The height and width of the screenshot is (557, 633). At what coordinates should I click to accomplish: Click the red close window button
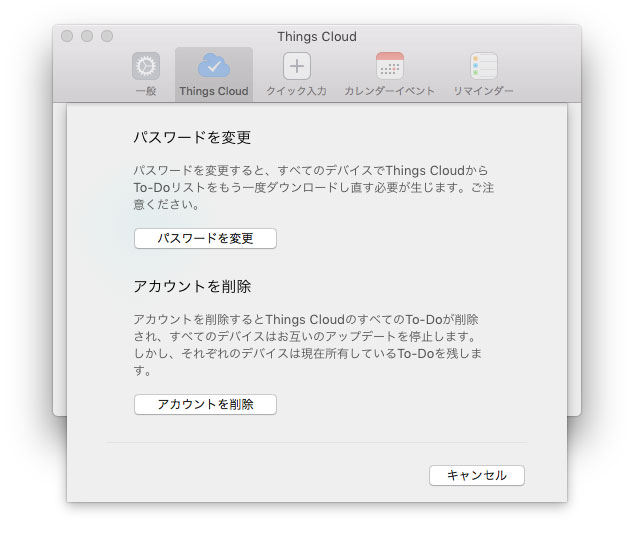(x=67, y=36)
